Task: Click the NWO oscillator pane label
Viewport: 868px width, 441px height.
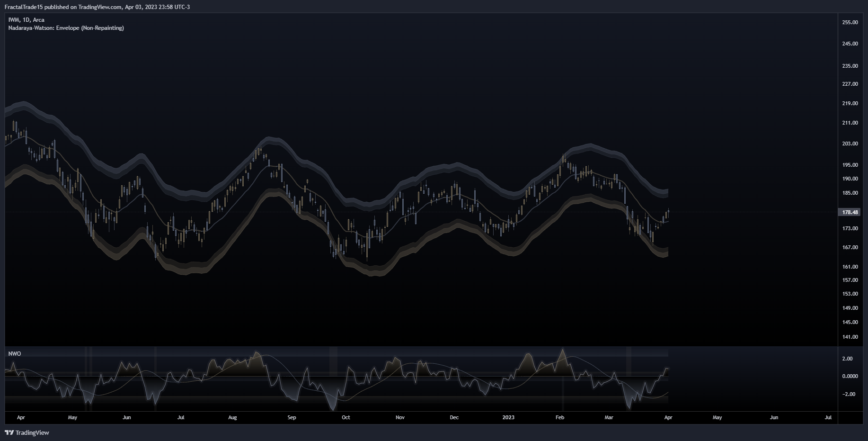Action: [x=15, y=354]
